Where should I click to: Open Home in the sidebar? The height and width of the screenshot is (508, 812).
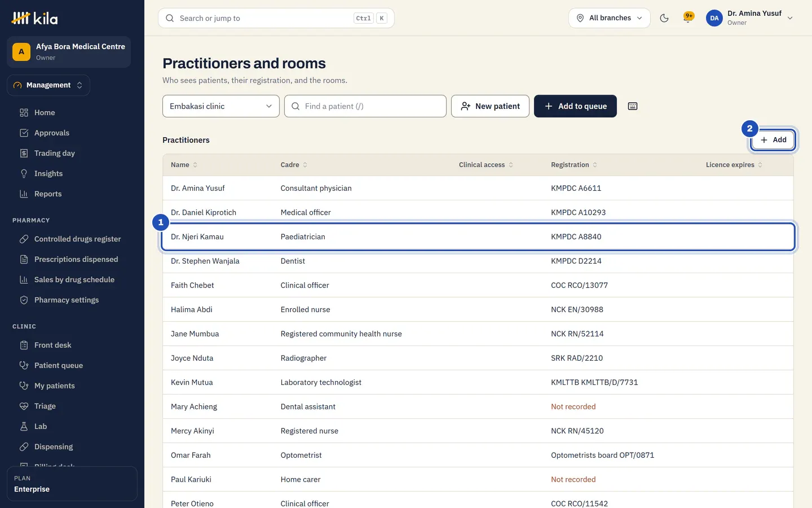tap(45, 112)
